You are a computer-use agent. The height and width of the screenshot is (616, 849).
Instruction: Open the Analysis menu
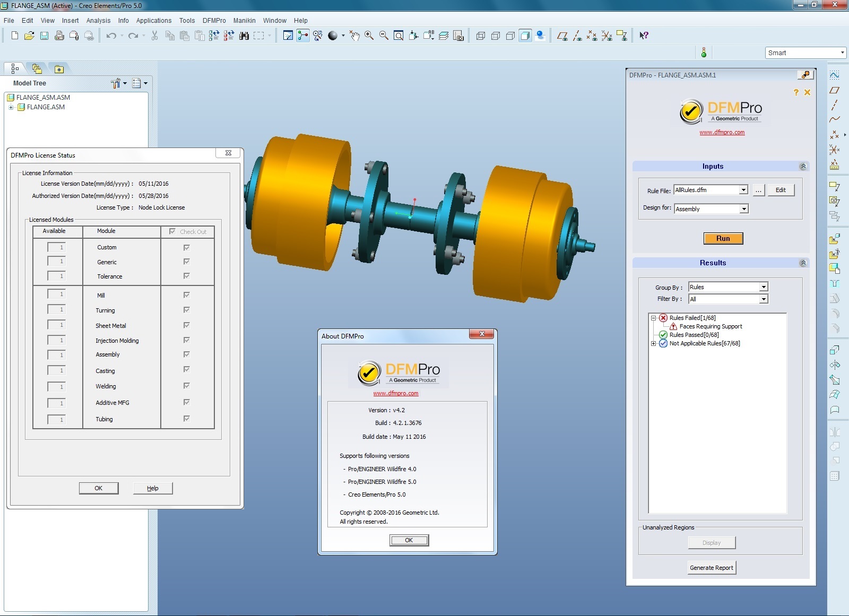pos(98,21)
